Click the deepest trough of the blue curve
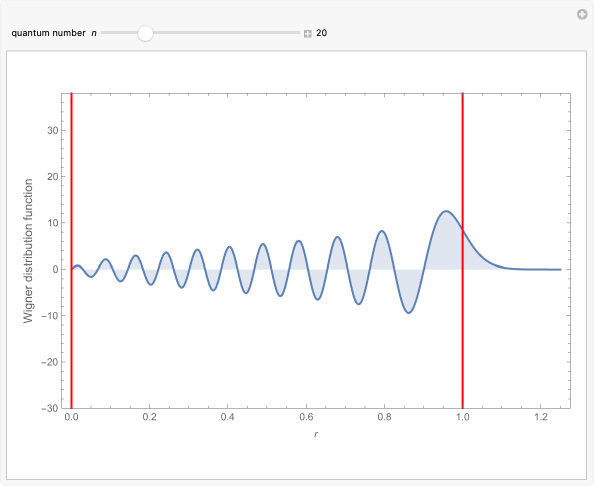 409,312
